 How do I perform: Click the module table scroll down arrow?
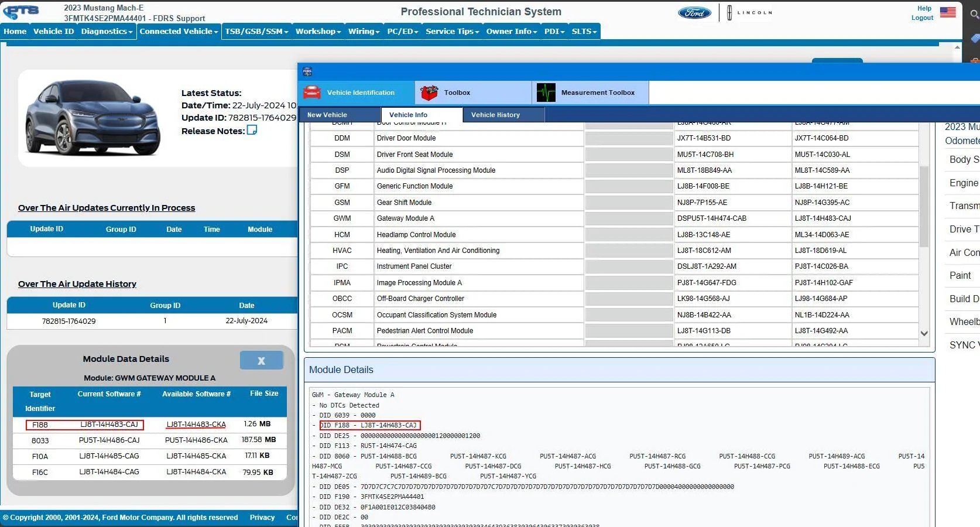[924, 333]
